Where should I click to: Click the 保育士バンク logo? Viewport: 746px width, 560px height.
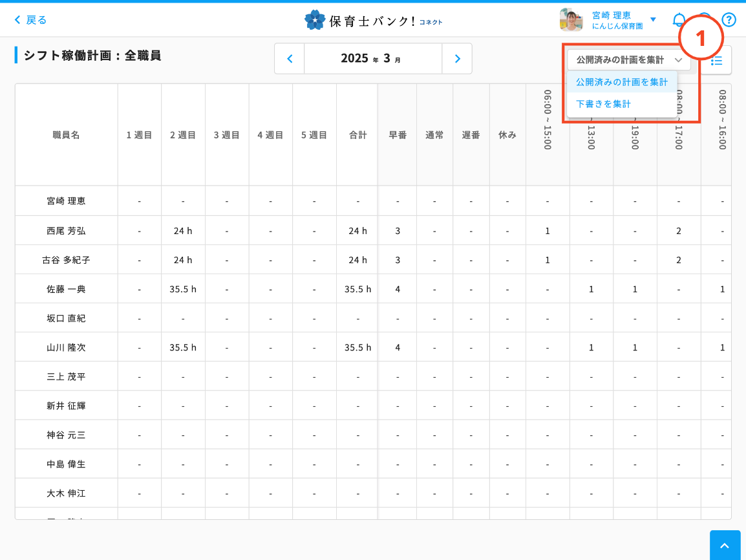coord(373,20)
